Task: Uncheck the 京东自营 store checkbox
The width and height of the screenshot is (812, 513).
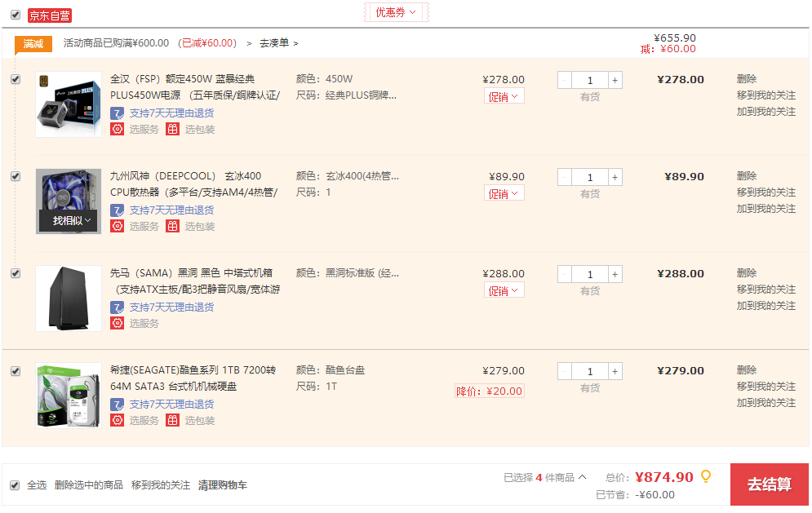Action: coord(16,15)
